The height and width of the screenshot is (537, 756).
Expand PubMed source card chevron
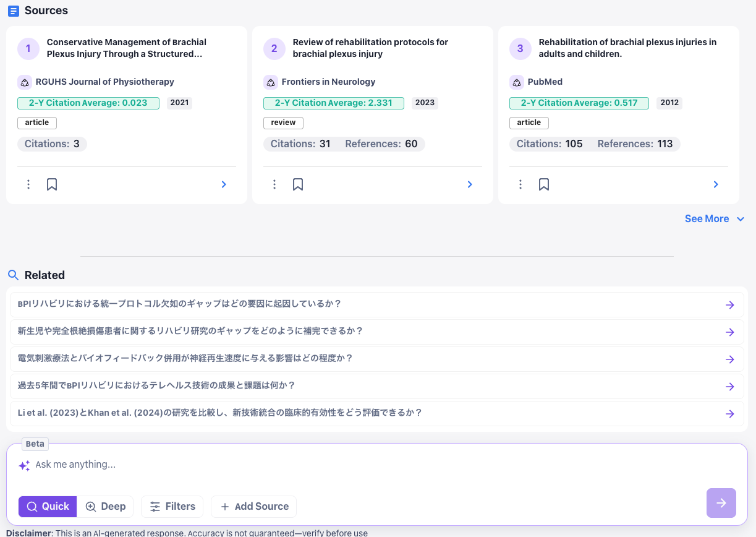716,184
